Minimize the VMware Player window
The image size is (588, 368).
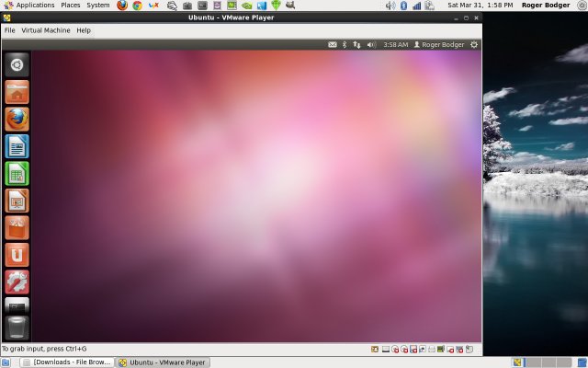tap(456, 18)
